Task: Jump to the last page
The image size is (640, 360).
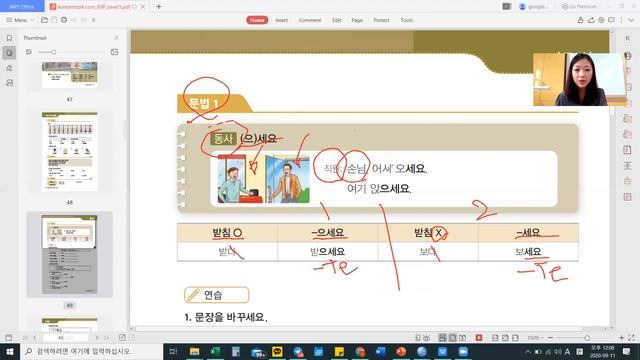Action: click(107, 338)
